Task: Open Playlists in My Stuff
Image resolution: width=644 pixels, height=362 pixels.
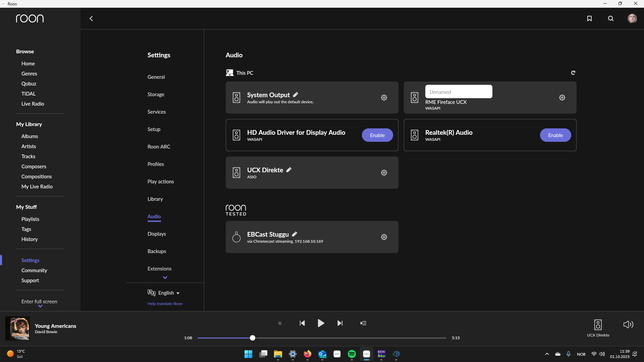Action: coord(31,219)
